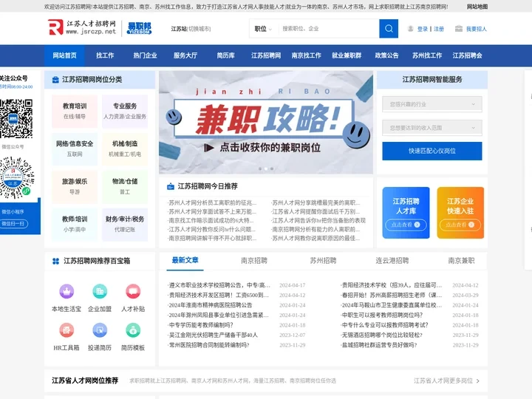Viewport: 532px width, 399px height.
Task: Open the 江苏企业快速入驻 orange card
Action: click(460, 213)
